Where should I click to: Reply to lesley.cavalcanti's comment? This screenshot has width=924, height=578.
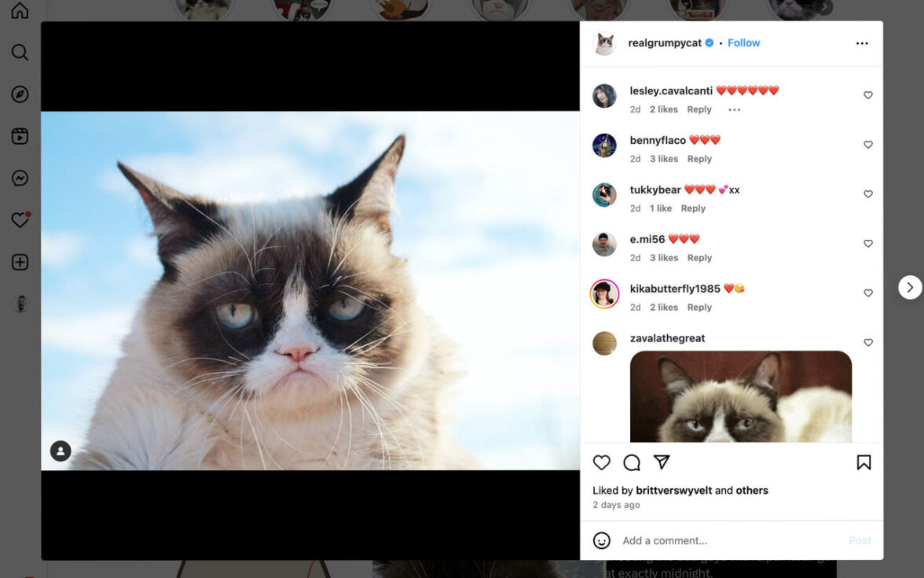[699, 110]
